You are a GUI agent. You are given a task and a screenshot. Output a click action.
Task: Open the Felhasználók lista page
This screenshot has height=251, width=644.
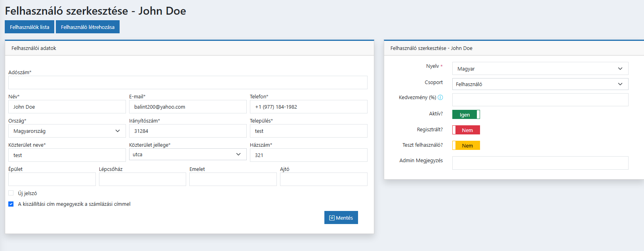coord(30,27)
